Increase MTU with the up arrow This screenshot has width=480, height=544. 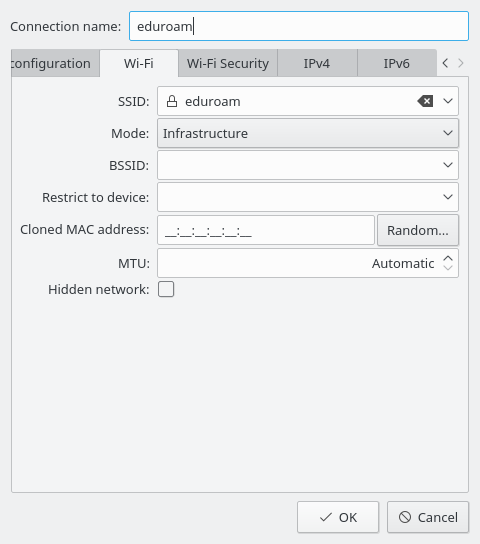pos(448,258)
